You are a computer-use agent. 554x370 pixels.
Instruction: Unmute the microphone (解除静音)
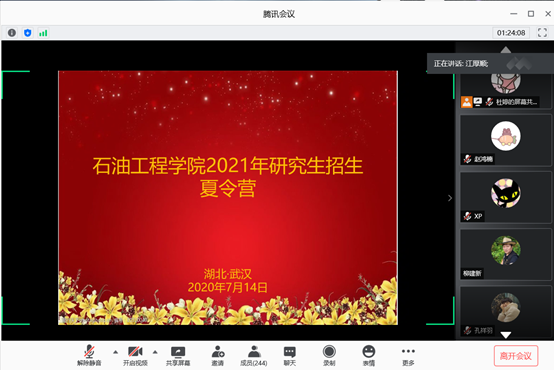click(89, 356)
